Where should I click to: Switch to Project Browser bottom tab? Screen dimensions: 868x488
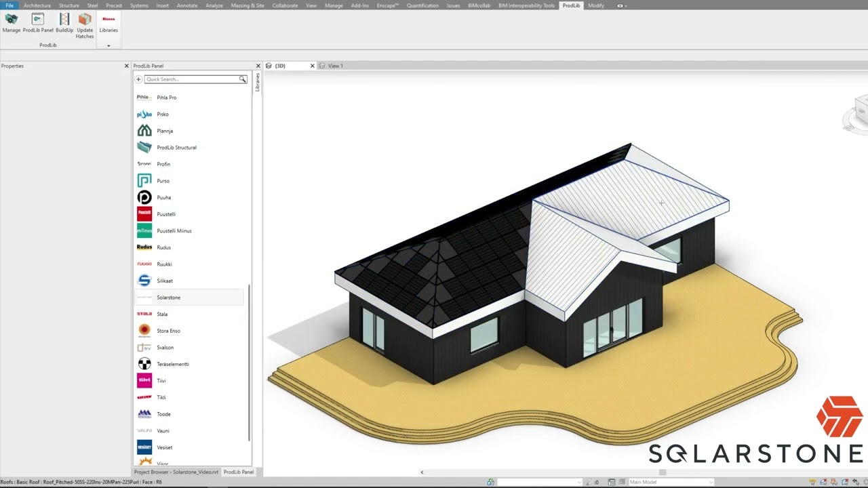[176, 472]
